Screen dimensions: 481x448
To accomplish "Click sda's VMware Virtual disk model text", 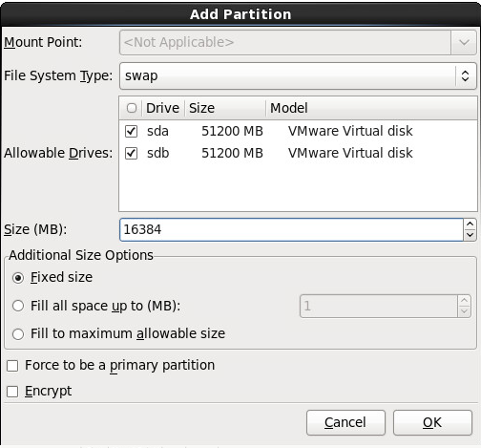I will pos(350,131).
